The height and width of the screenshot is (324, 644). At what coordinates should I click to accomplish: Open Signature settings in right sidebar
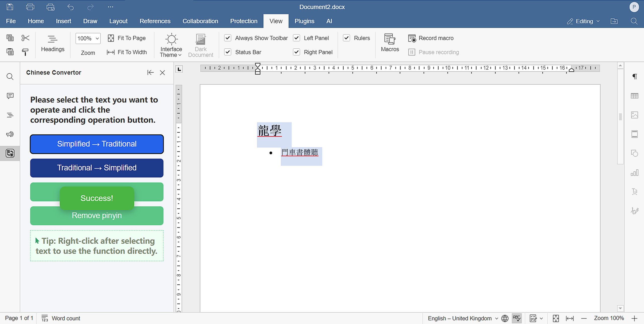[x=635, y=211]
